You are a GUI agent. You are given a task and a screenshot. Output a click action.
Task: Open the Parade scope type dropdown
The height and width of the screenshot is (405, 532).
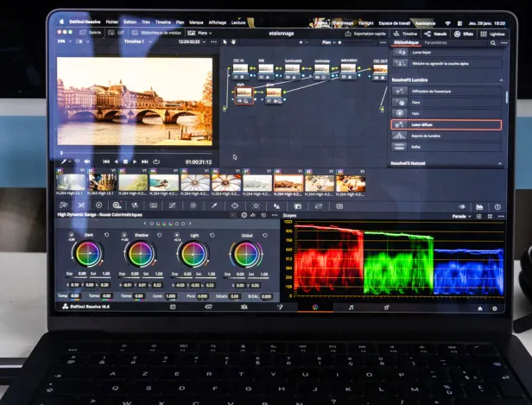click(461, 216)
